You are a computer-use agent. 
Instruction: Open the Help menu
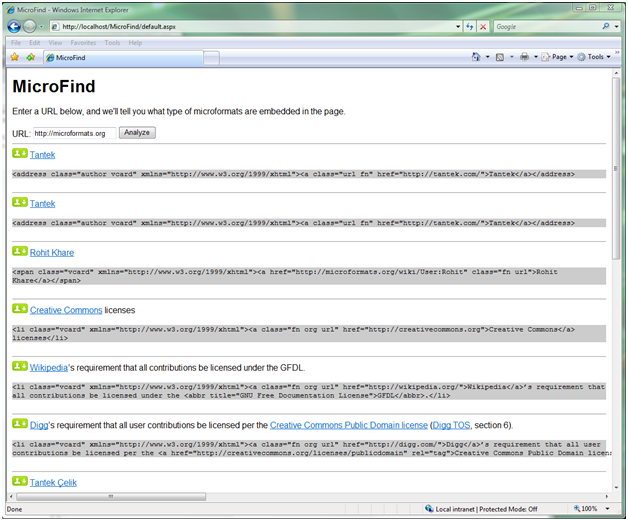click(135, 42)
